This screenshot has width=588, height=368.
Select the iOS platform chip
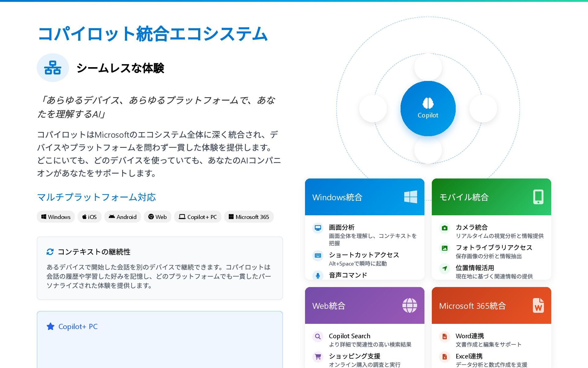click(89, 217)
